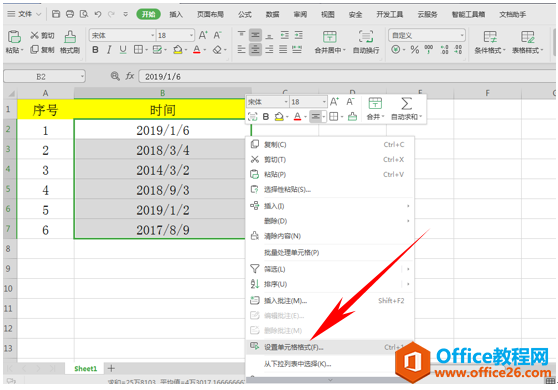The image size is (558, 390).
Task: Add a new sheet with plus button
Action: (x=111, y=368)
